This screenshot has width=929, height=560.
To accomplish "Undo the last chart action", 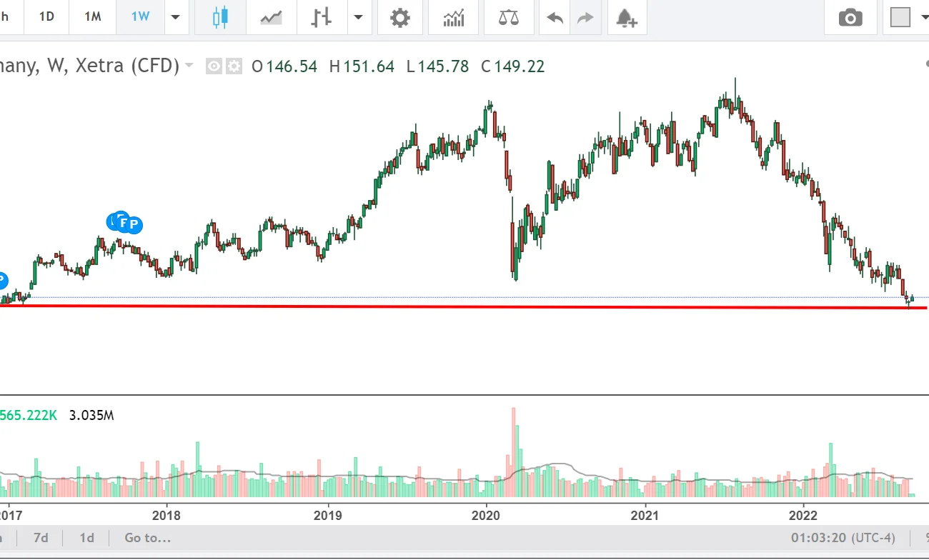I will (555, 18).
